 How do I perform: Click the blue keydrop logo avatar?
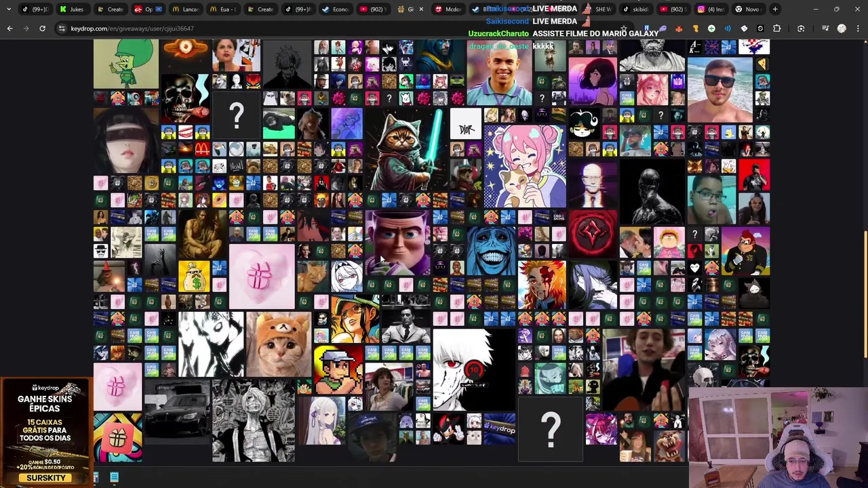pos(499,429)
